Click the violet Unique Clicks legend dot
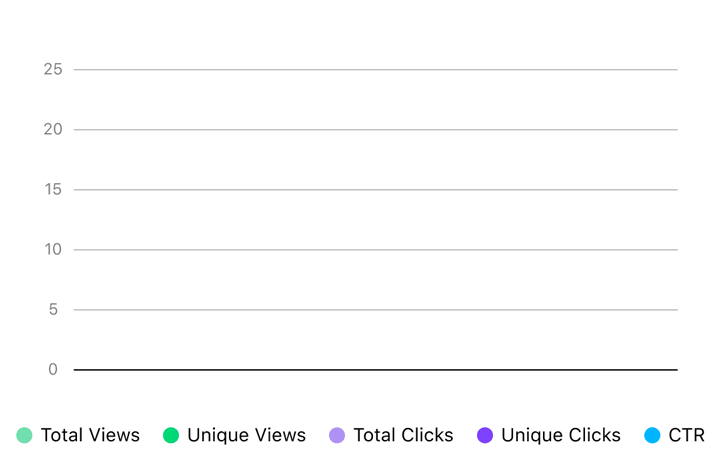720x467 pixels. tap(485, 435)
